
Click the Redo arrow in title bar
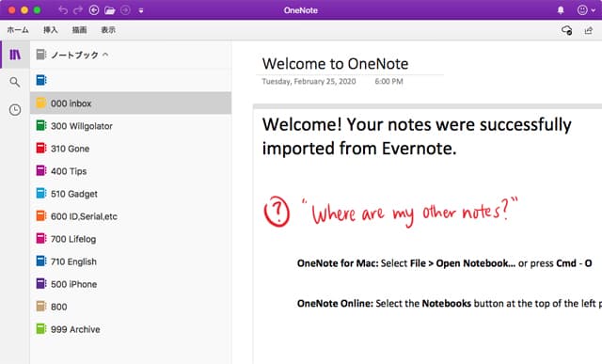pyautogui.click(x=78, y=10)
